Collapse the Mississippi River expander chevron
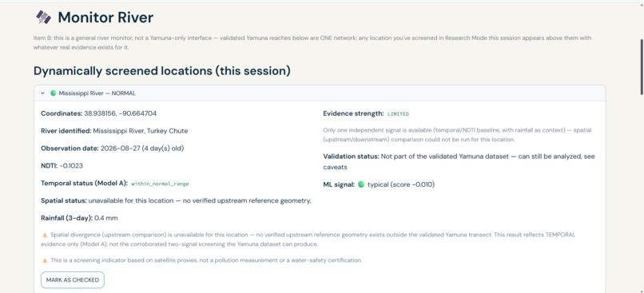This screenshot has width=644, height=293. (x=42, y=93)
